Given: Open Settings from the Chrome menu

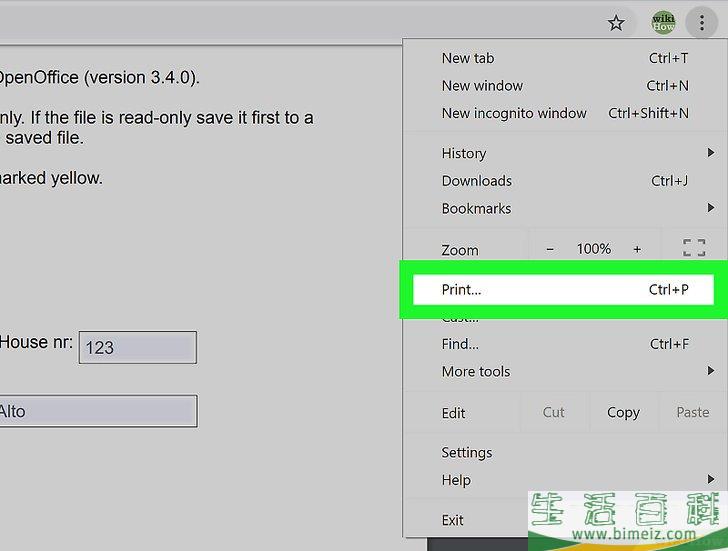Looking at the screenshot, I should (467, 452).
